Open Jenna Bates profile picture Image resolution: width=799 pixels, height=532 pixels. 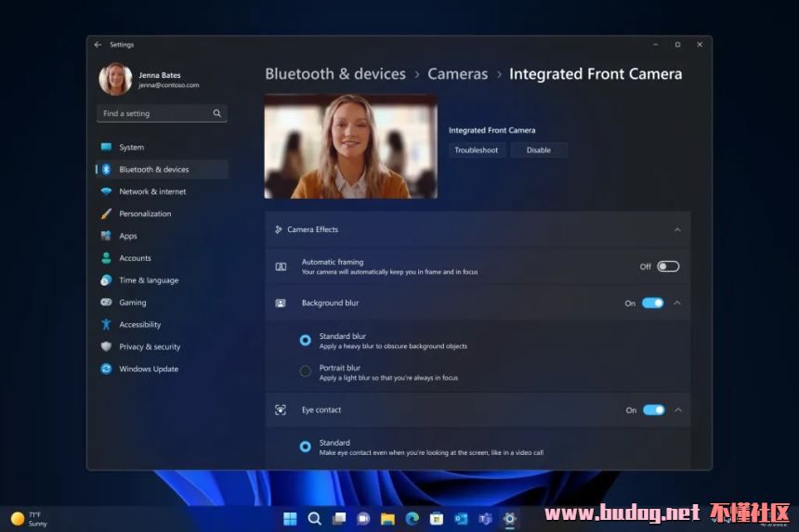pyautogui.click(x=116, y=79)
